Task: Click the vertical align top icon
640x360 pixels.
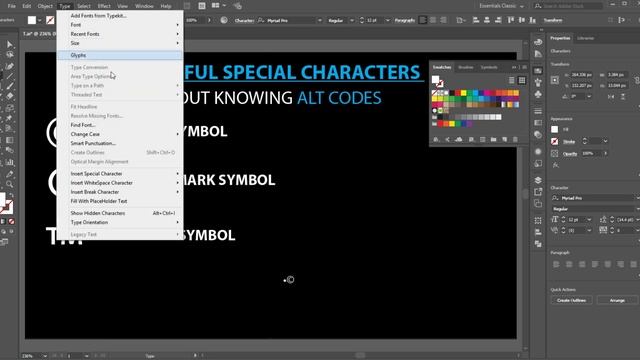Action: pyautogui.click(x=511, y=20)
